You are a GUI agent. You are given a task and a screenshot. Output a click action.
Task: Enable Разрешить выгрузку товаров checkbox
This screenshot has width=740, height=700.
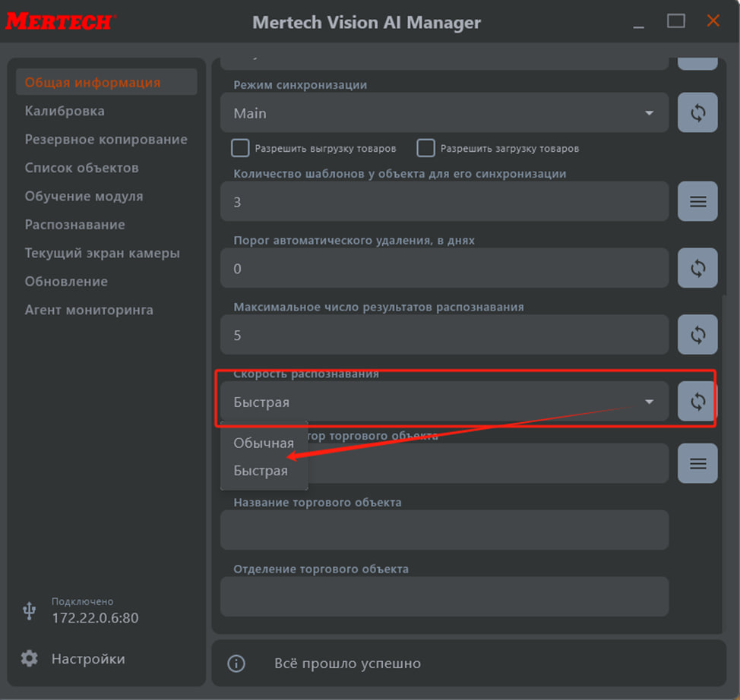tap(240, 148)
